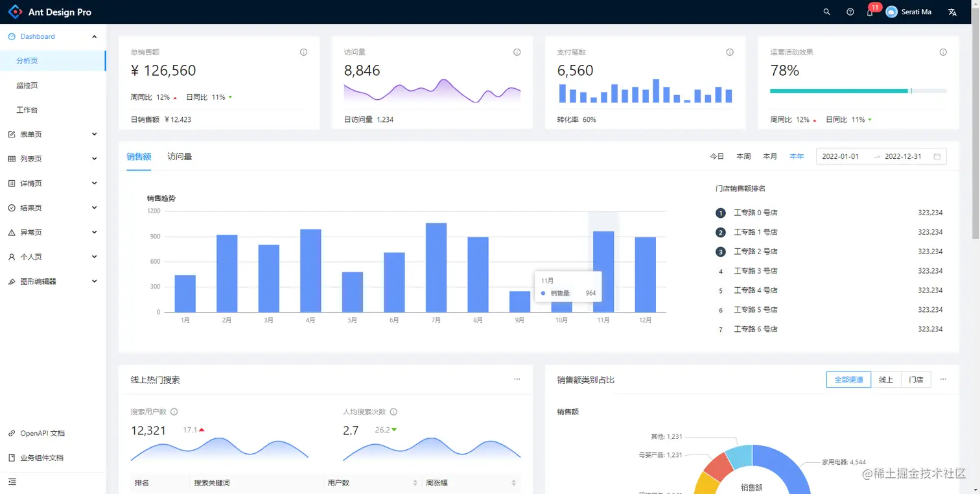980x494 pixels.
Task: Filter sales by 本月
Action: [x=770, y=156]
